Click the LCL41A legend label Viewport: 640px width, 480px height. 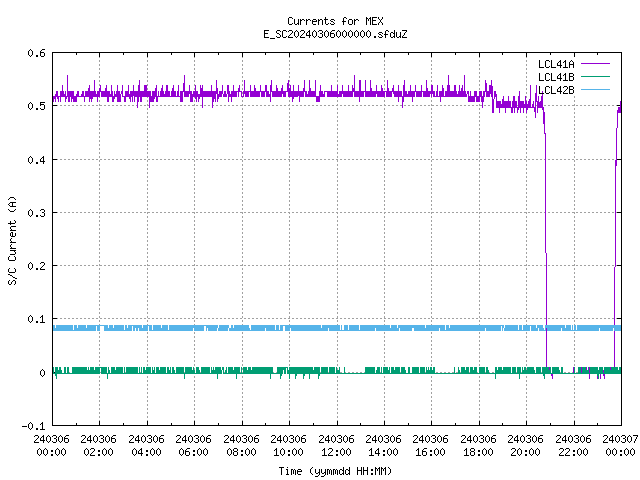point(556,64)
